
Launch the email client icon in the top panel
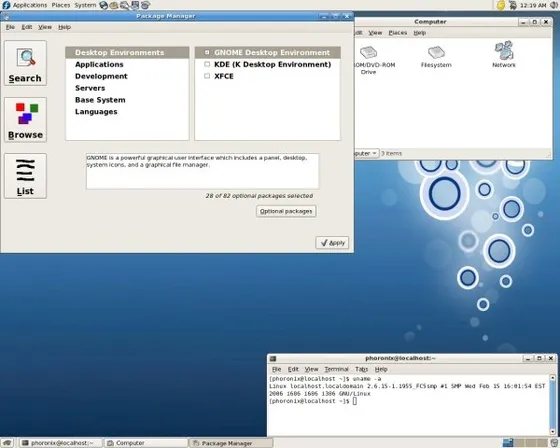pyautogui.click(x=114, y=5)
